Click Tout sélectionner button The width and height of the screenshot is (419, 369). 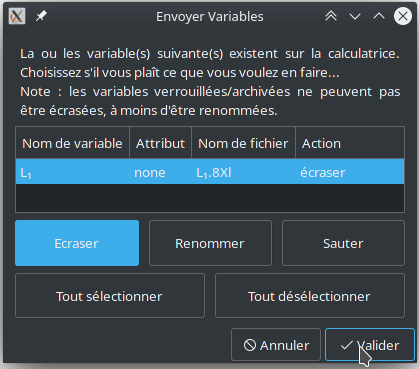110,296
